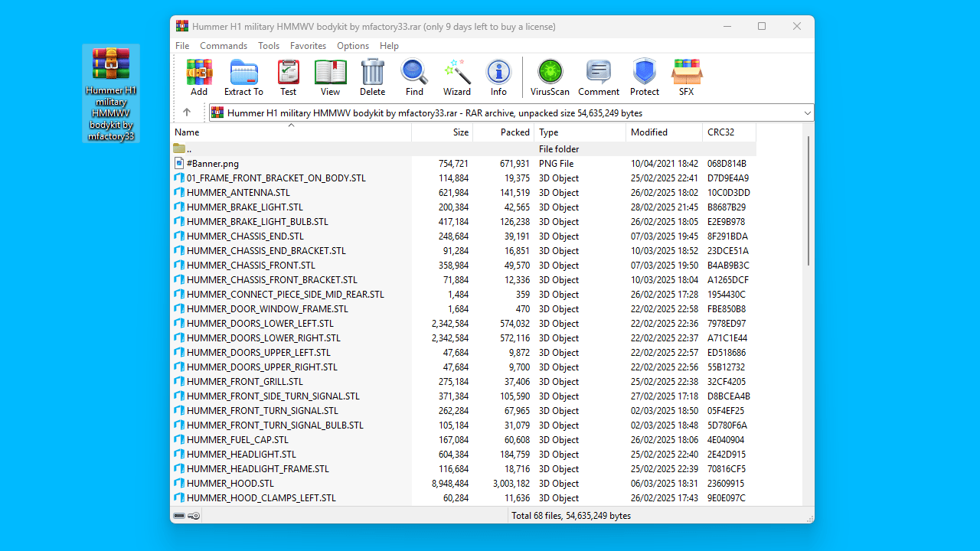
Task: Select the parent folder '..' icon
Action: click(179, 149)
